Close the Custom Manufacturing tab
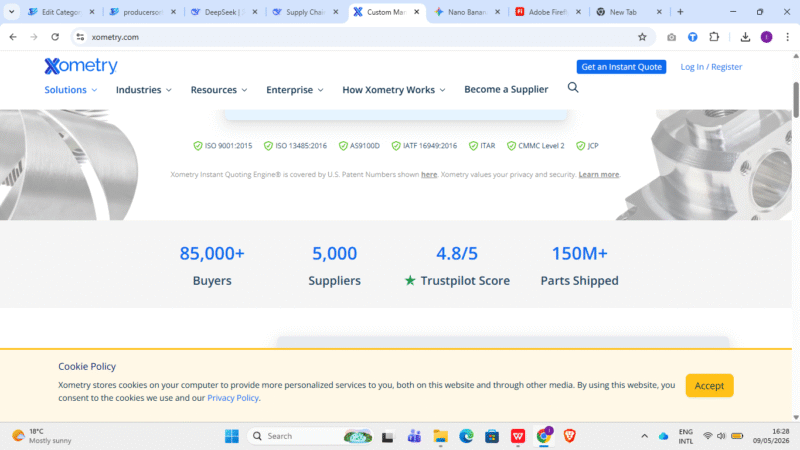This screenshot has height=450, width=800. [x=416, y=12]
